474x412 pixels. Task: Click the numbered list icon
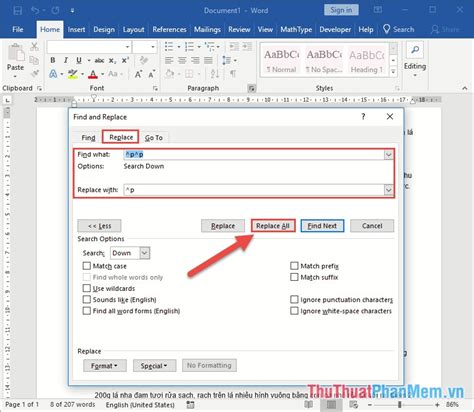click(189, 47)
